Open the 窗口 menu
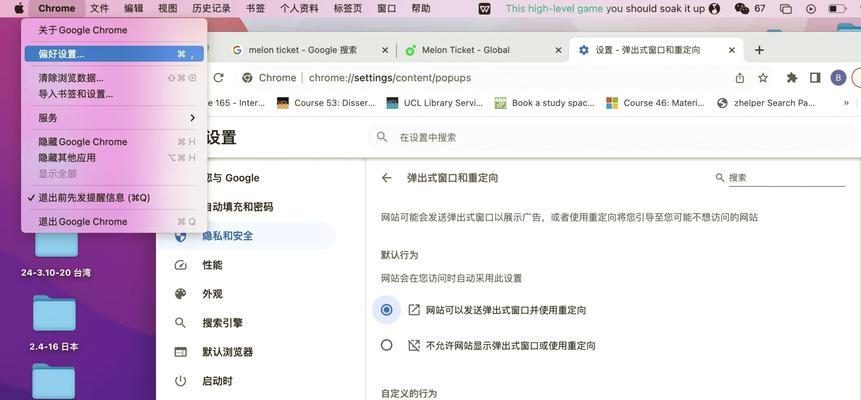Image resolution: width=861 pixels, height=400 pixels. 387,8
